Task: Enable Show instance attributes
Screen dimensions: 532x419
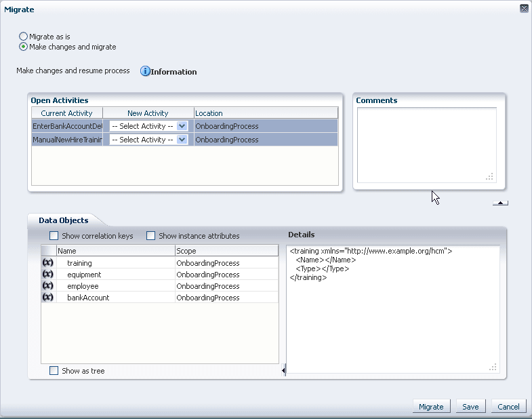Action: point(150,236)
